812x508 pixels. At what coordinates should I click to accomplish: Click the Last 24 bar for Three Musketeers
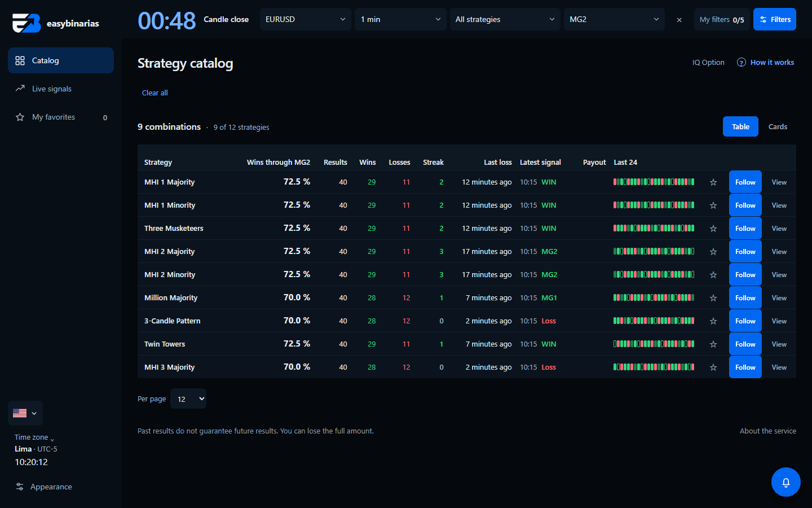point(654,229)
